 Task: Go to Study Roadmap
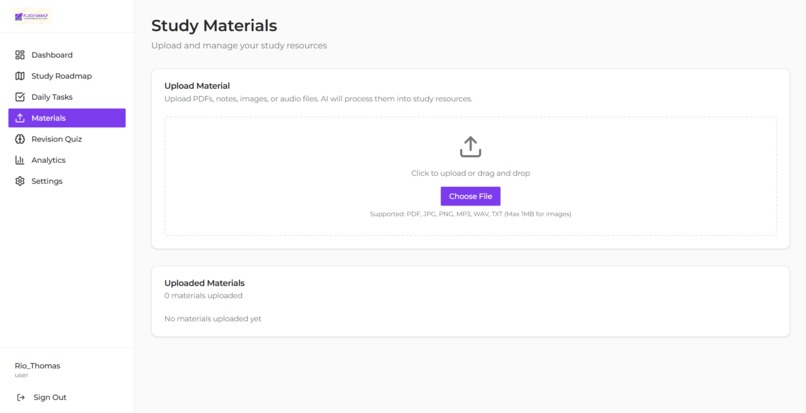point(67,76)
